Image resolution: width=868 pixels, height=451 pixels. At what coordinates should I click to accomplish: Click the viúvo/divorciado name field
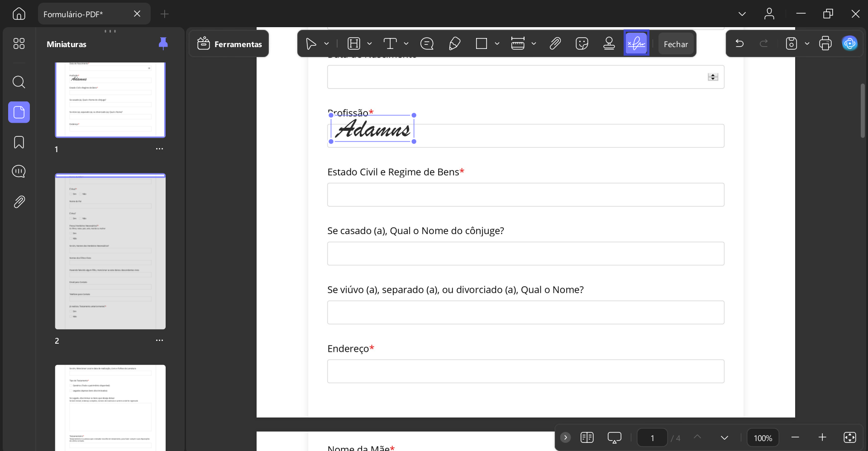(x=526, y=312)
